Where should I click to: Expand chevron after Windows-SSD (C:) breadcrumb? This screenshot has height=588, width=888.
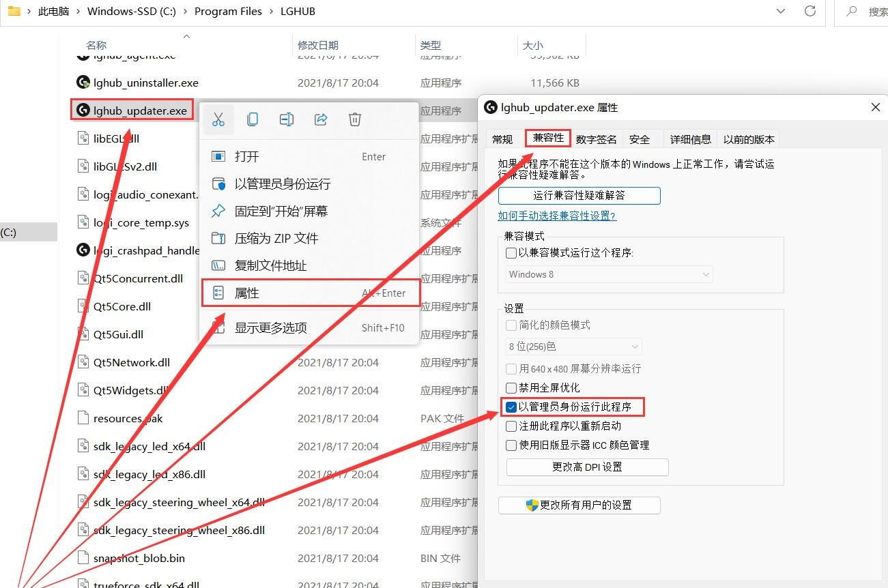186,12
